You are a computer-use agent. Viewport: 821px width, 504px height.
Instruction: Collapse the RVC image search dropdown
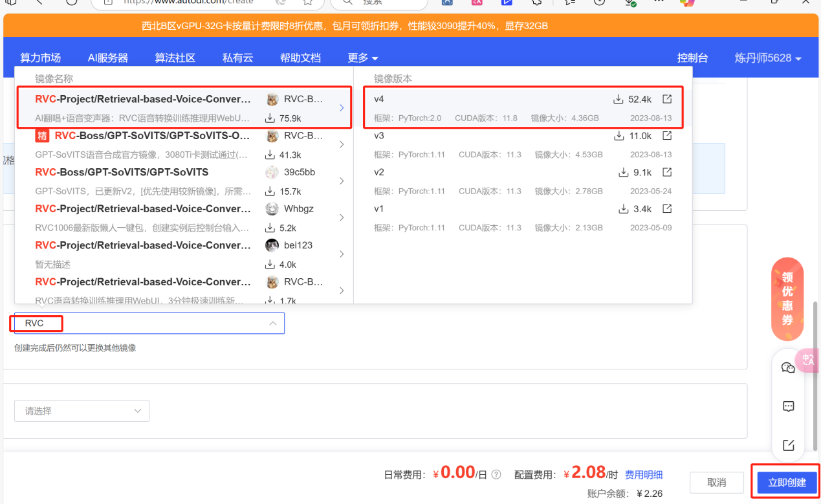(x=272, y=323)
